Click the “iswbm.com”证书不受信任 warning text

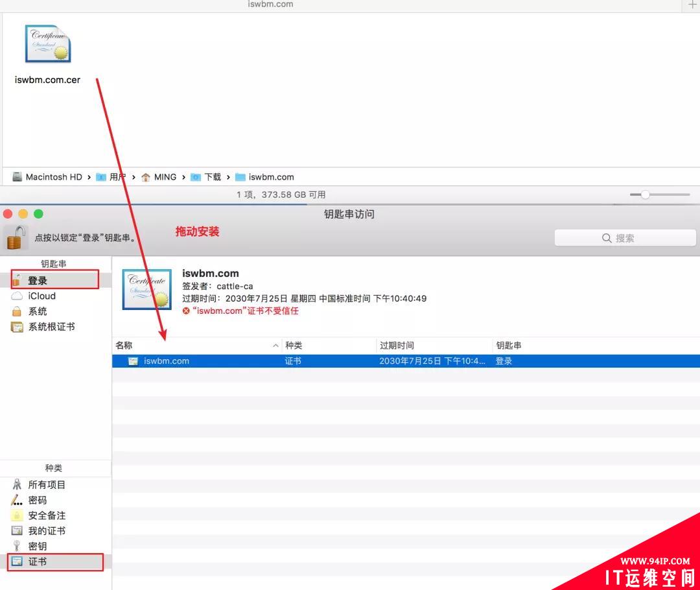[246, 311]
